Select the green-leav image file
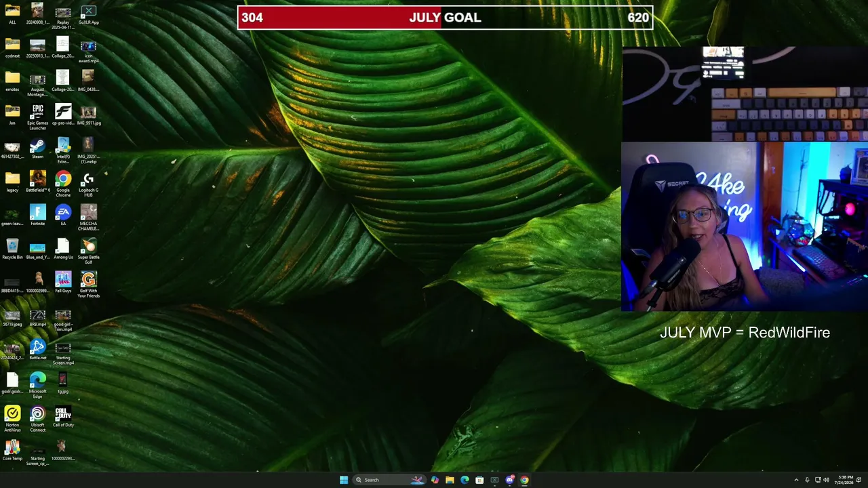 (12, 217)
